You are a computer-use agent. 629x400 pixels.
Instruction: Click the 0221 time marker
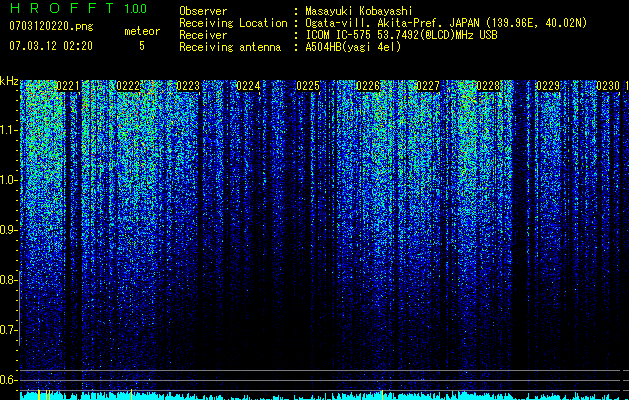point(68,86)
